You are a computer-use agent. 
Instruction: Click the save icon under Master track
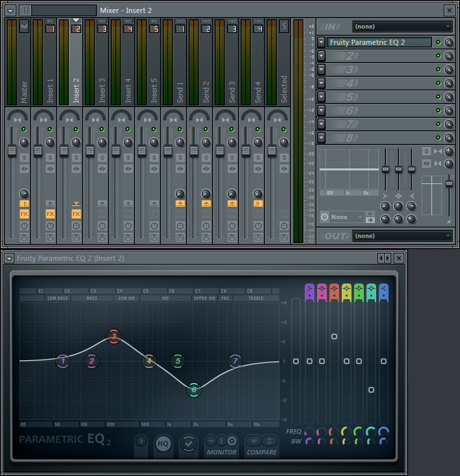pos(24,237)
